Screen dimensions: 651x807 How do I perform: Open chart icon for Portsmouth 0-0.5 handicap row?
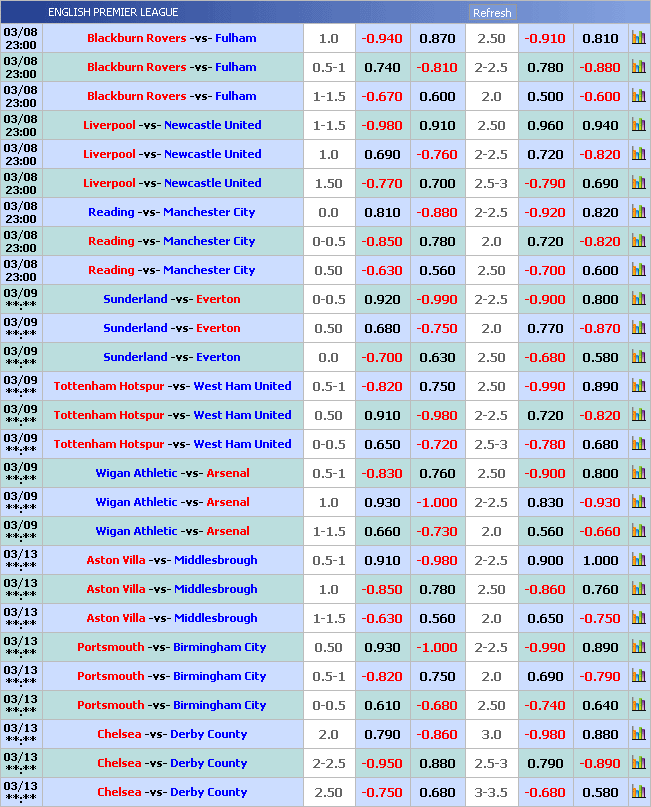pyautogui.click(x=639, y=705)
